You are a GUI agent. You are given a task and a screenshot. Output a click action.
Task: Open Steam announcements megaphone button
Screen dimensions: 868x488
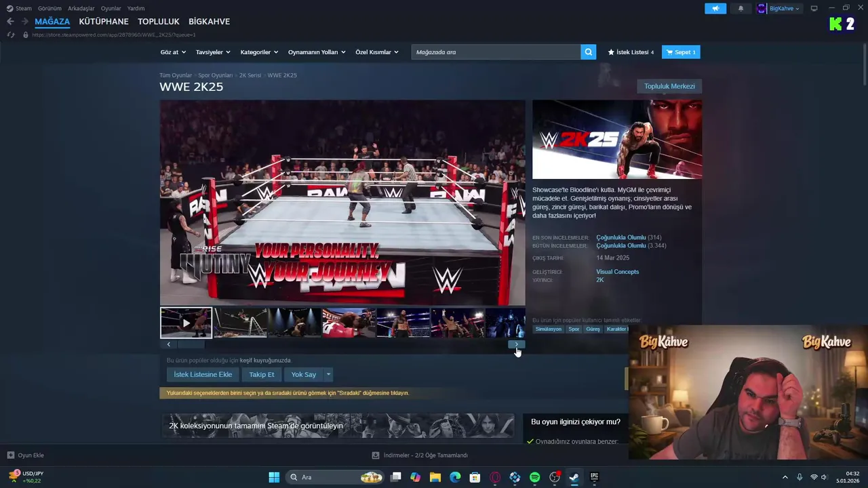[x=715, y=8]
